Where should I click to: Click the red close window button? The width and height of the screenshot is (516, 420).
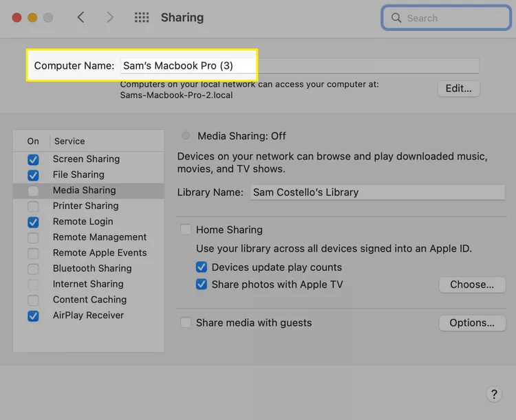pyautogui.click(x=17, y=17)
